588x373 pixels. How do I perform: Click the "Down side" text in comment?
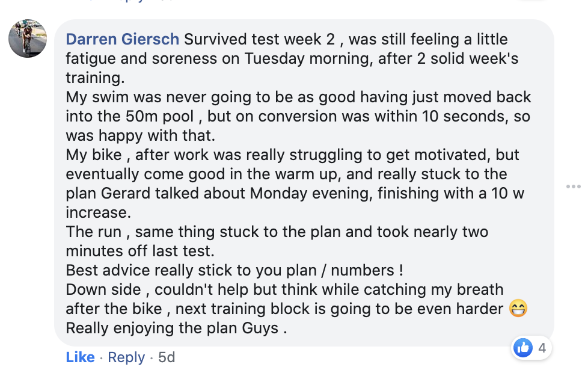click(103, 289)
